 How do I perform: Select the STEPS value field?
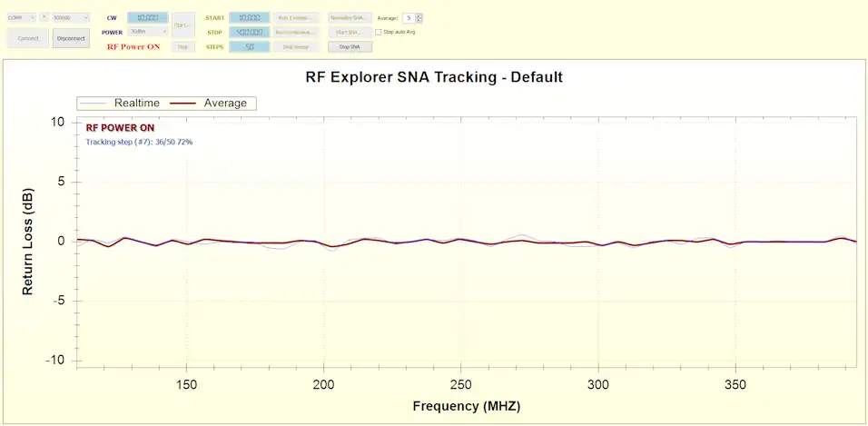(248, 46)
